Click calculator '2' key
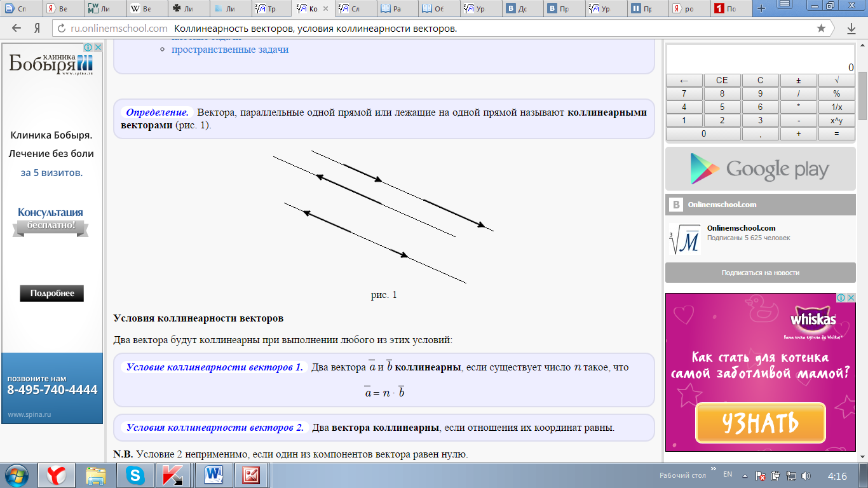 722,121
